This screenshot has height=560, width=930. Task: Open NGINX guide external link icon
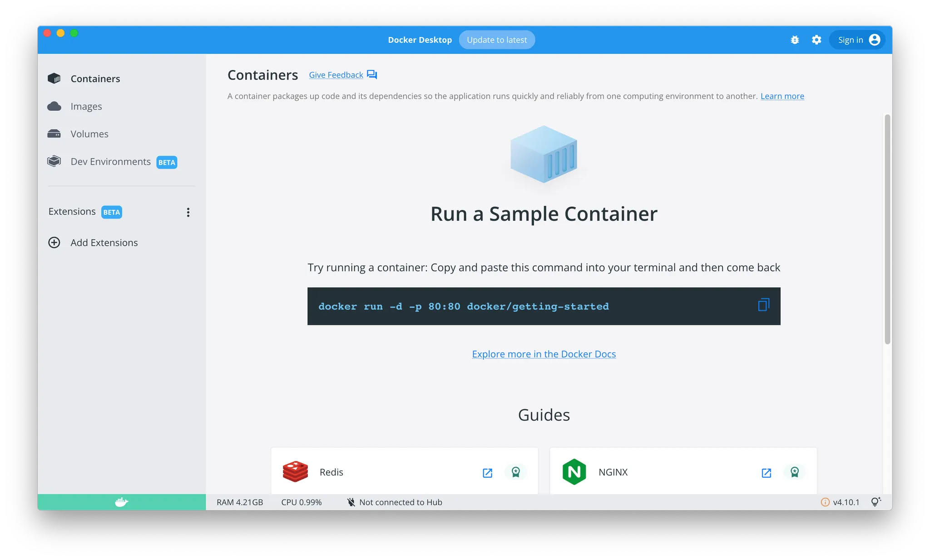pos(766,473)
